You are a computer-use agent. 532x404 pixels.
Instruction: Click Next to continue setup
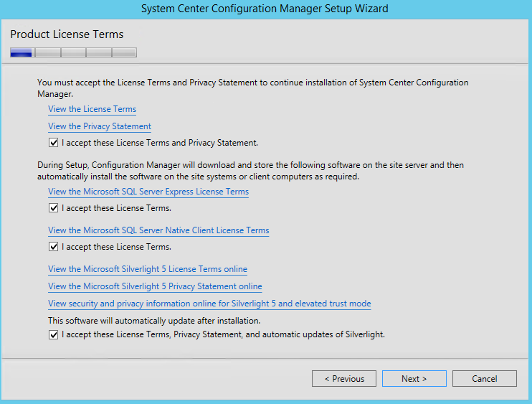[414, 379]
